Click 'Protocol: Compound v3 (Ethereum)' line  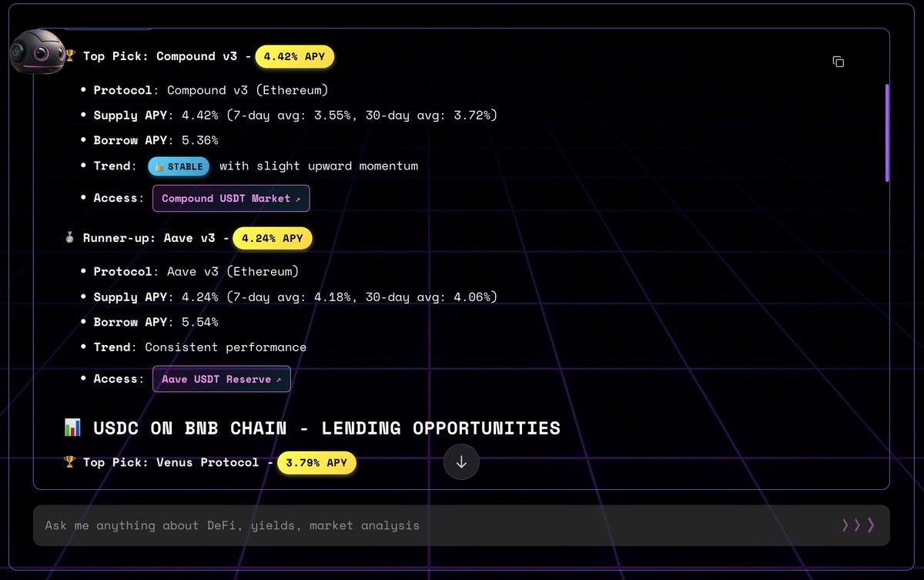[211, 90]
